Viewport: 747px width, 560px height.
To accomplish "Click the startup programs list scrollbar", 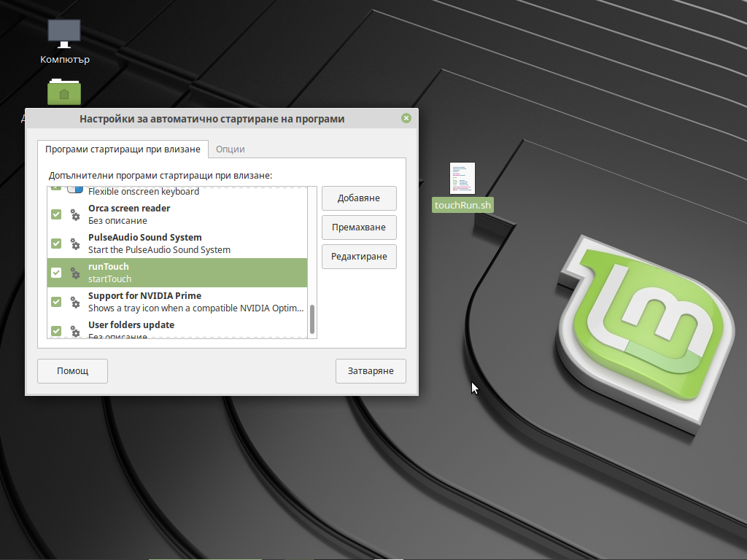I will tap(312, 319).
